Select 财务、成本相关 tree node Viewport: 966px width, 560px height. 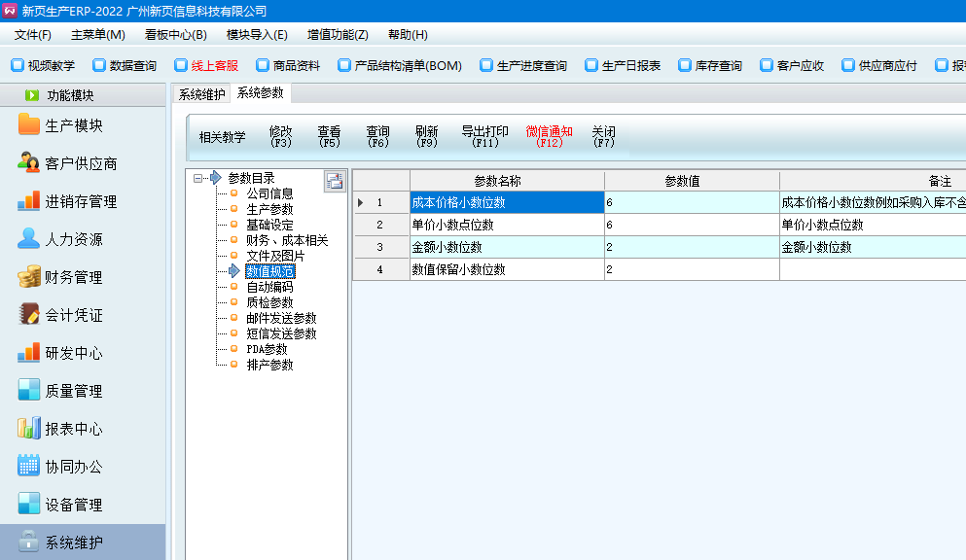[x=287, y=240]
